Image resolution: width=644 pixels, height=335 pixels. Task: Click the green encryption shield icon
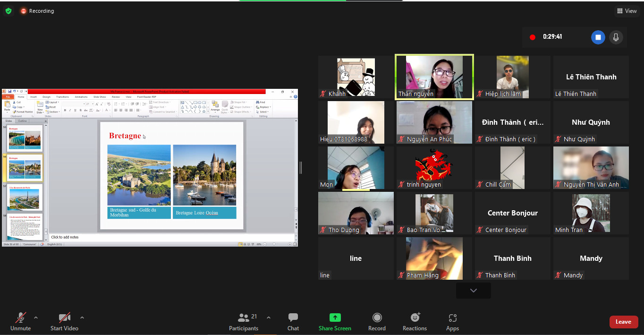point(8,11)
